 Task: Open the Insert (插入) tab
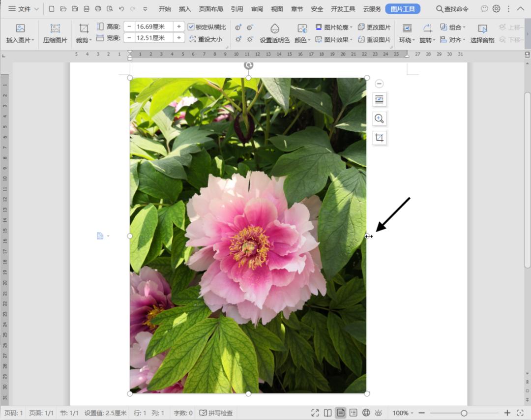click(x=185, y=9)
